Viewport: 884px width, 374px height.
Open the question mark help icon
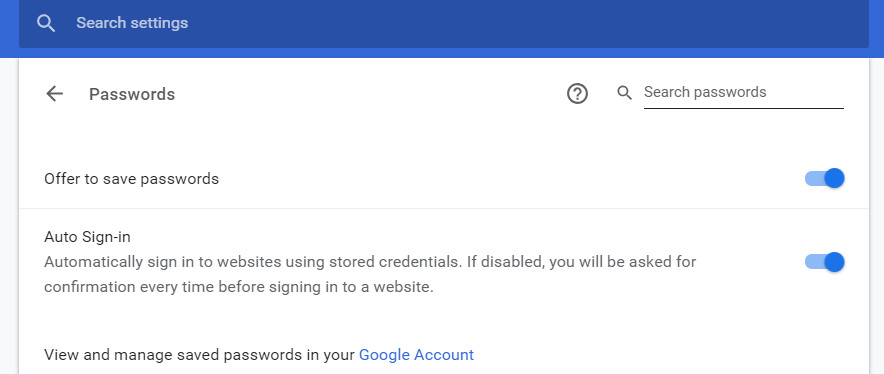(577, 94)
